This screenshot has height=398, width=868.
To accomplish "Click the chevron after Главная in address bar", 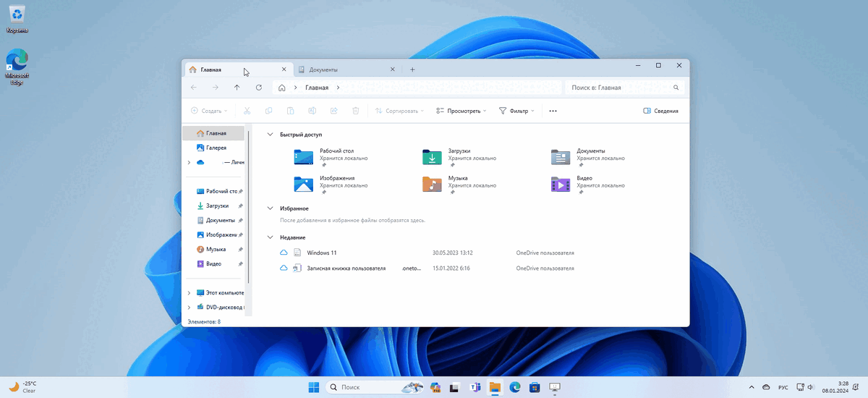I will [337, 88].
